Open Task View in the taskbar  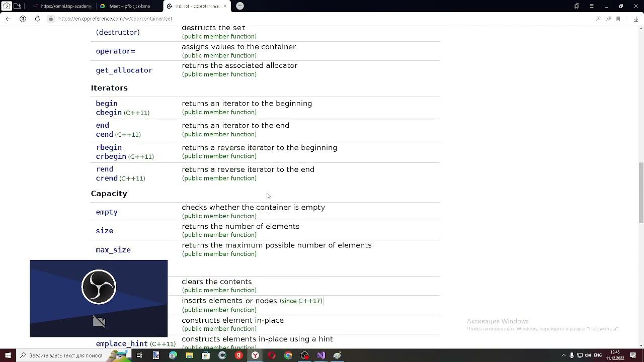pyautogui.click(x=139, y=355)
